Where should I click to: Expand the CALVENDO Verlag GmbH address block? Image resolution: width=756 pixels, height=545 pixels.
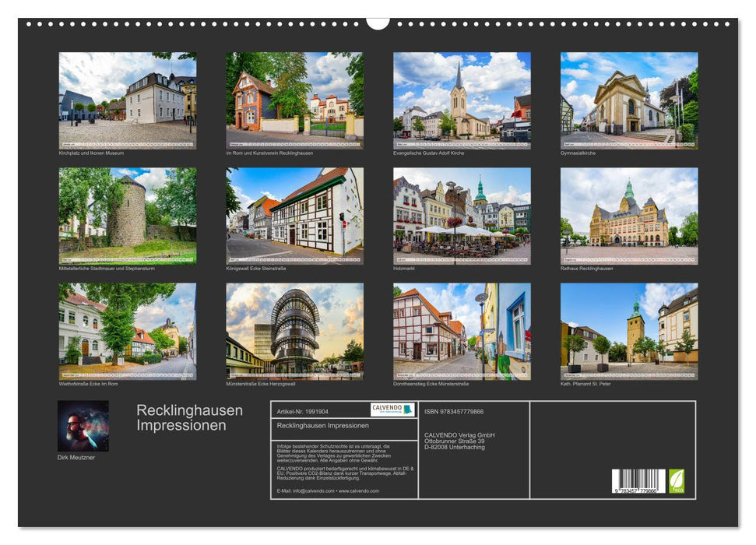pyautogui.click(x=459, y=441)
